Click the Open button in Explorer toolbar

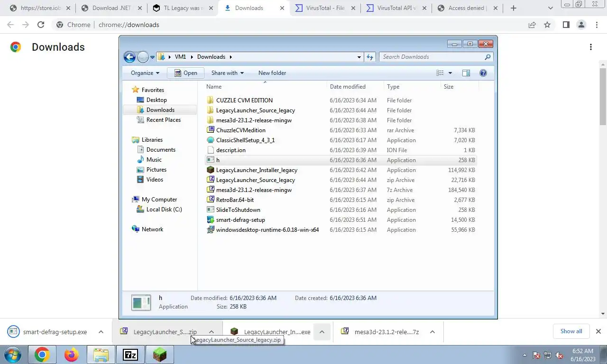185,73
